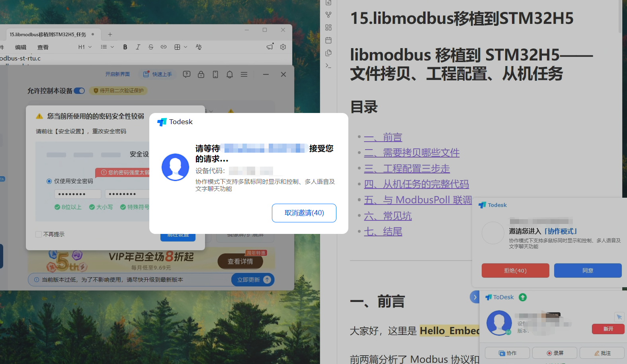Expand the blue side panel arrow tab

pos(475,297)
